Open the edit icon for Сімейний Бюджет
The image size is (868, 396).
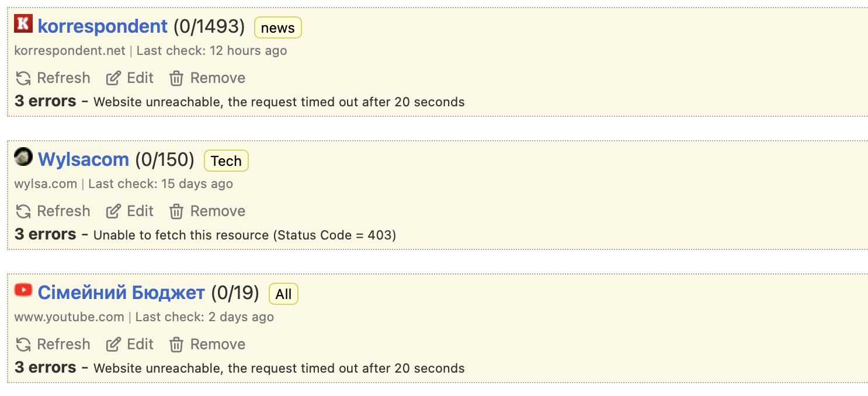pyautogui.click(x=114, y=343)
